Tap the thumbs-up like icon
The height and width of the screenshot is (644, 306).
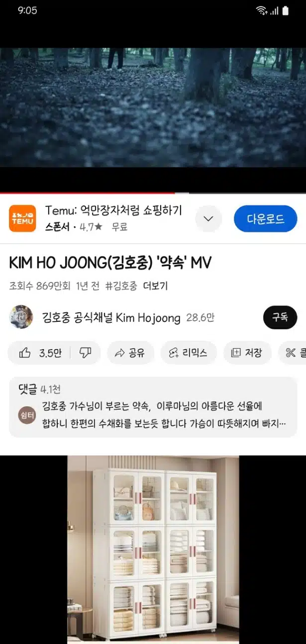25,353
